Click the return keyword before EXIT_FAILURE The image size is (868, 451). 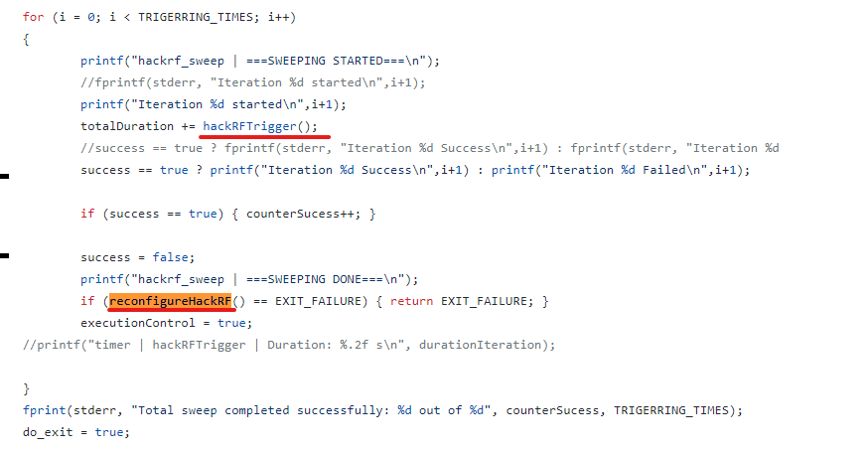412,301
